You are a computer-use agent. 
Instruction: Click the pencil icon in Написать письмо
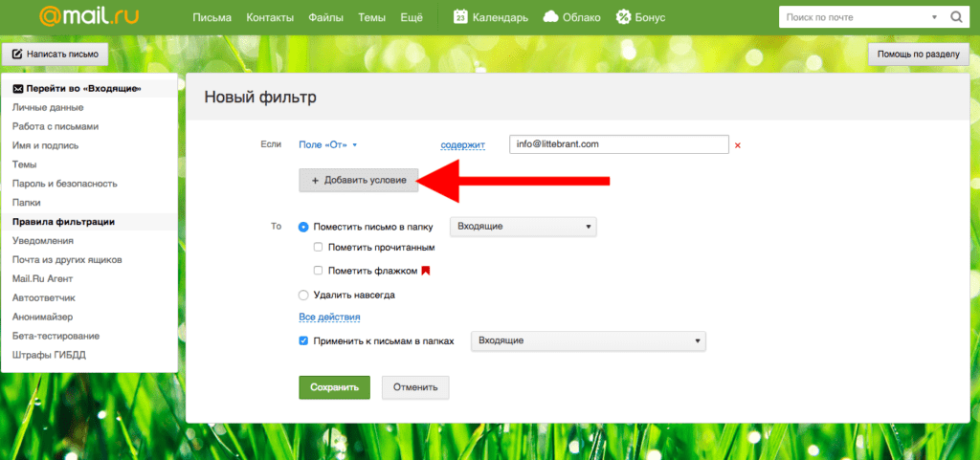tap(17, 55)
